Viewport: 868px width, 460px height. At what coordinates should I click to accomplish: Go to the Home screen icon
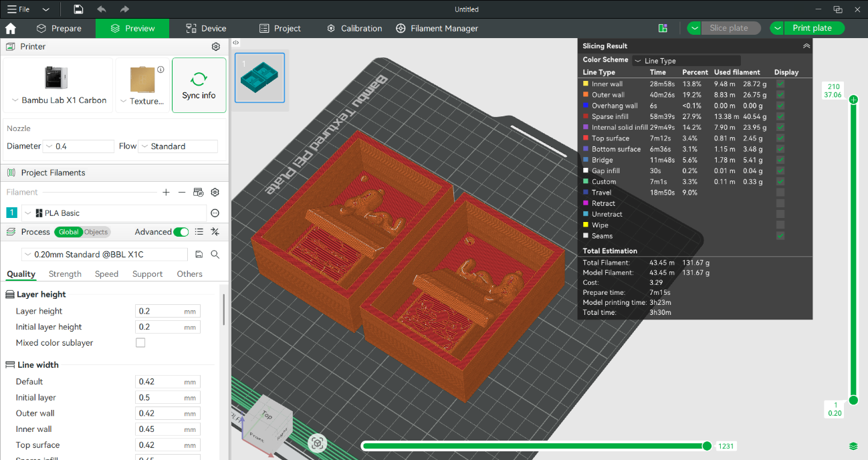(11, 28)
